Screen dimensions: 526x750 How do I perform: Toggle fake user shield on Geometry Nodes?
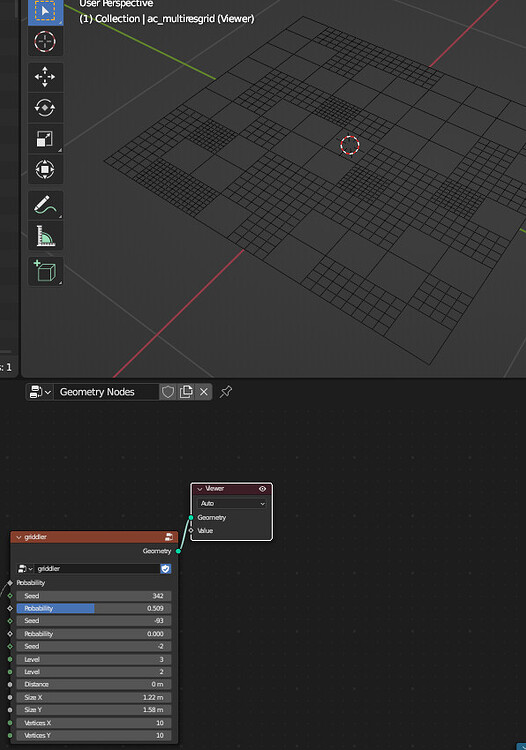pos(168,392)
